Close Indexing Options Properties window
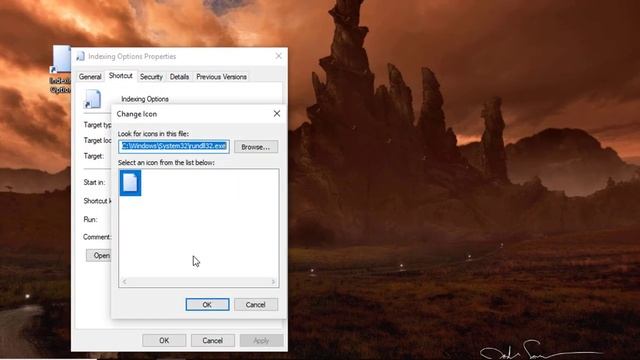This screenshot has height=360, width=640. click(x=278, y=56)
